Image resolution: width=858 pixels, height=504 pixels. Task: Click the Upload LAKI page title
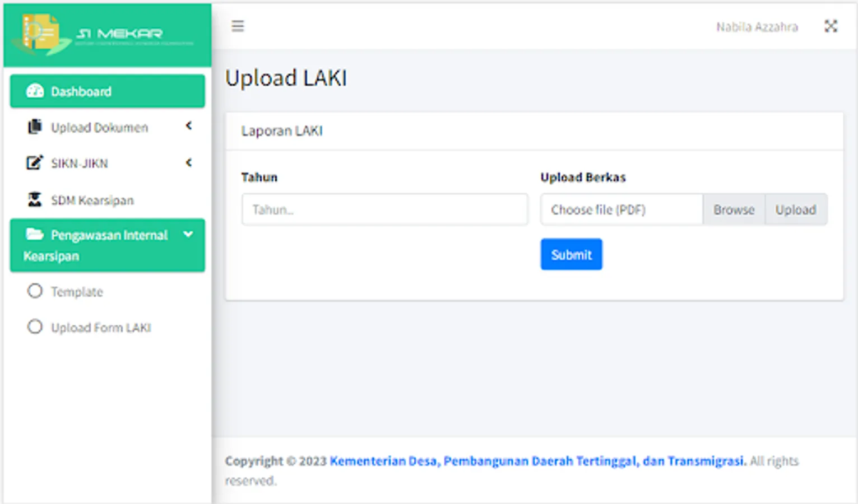286,78
